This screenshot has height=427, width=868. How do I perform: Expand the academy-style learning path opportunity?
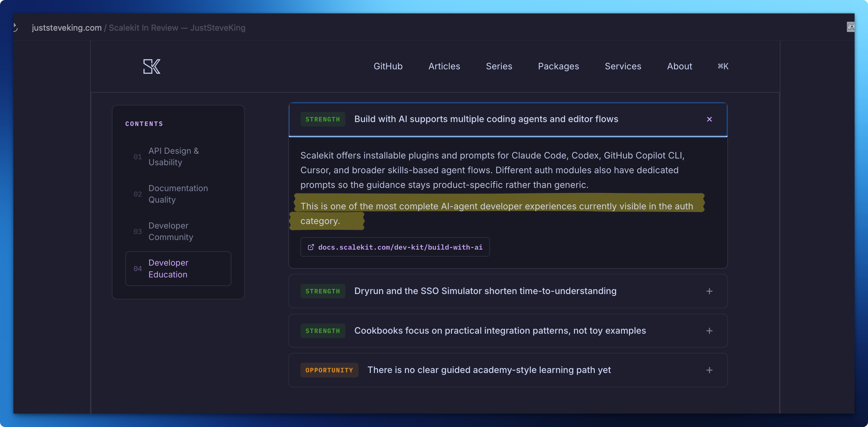click(709, 370)
